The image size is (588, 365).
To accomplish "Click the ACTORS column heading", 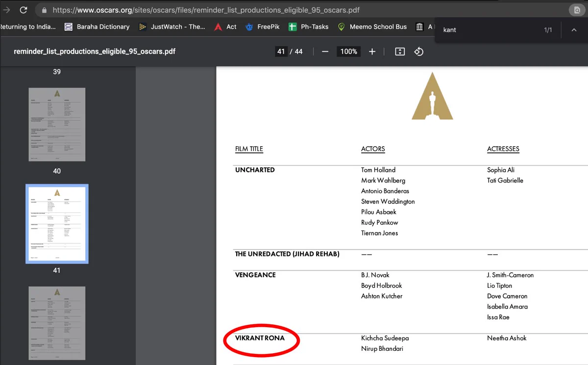I will 373,149.
